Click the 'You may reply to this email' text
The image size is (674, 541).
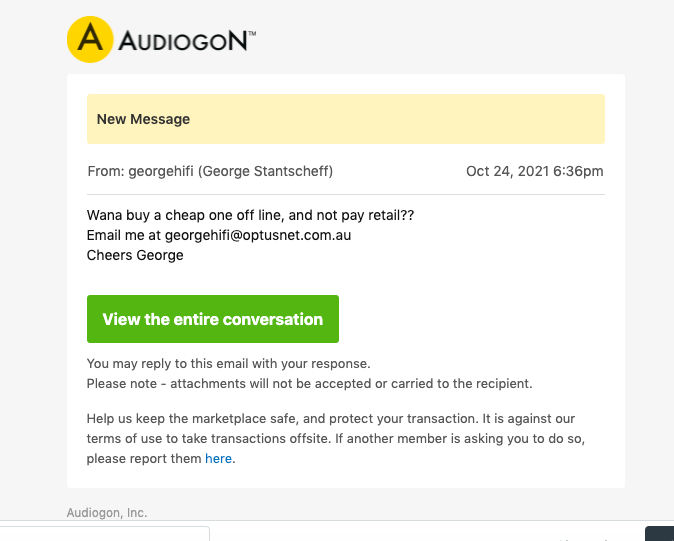tap(228, 364)
